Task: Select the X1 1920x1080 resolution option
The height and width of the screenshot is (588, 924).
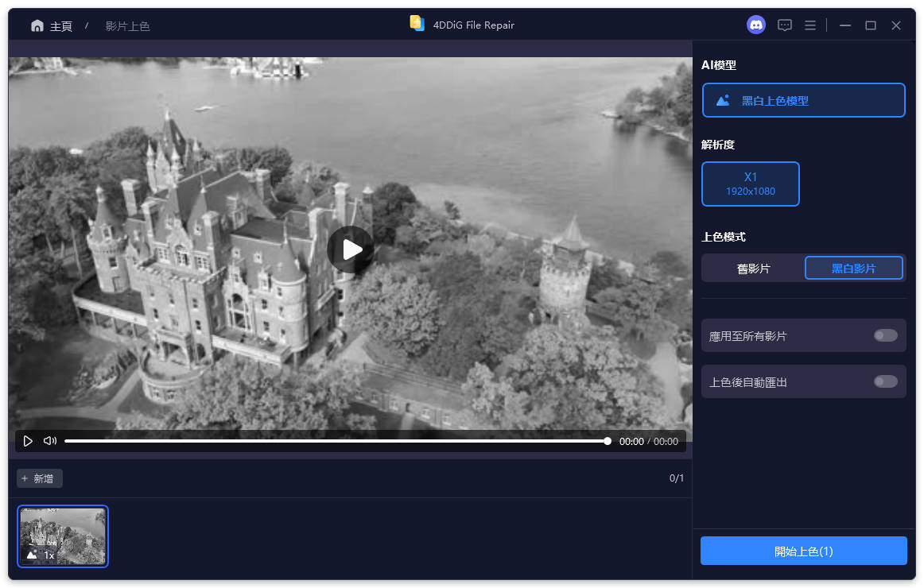Action: pos(750,184)
